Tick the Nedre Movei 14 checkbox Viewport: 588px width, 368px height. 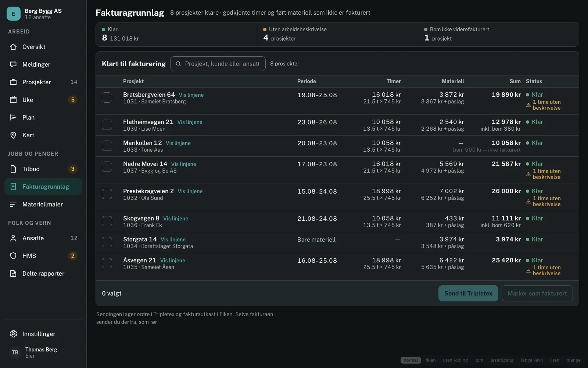(x=107, y=167)
